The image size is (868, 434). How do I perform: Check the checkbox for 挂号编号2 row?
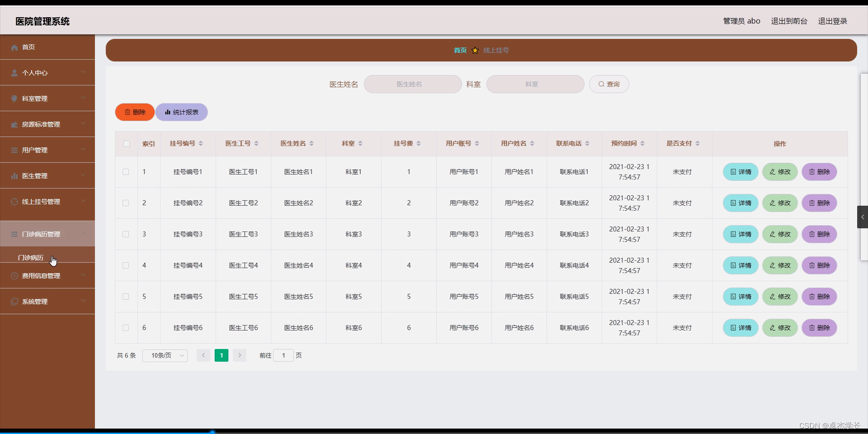pyautogui.click(x=125, y=203)
